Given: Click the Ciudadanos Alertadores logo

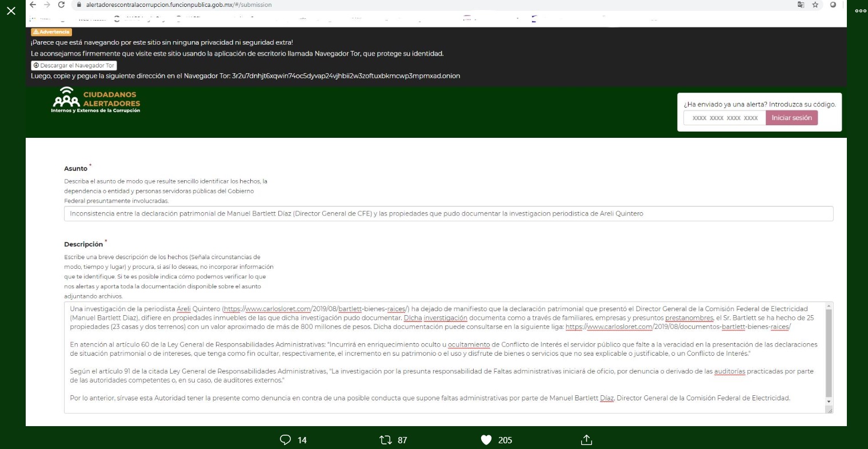Looking at the screenshot, I should point(96,101).
